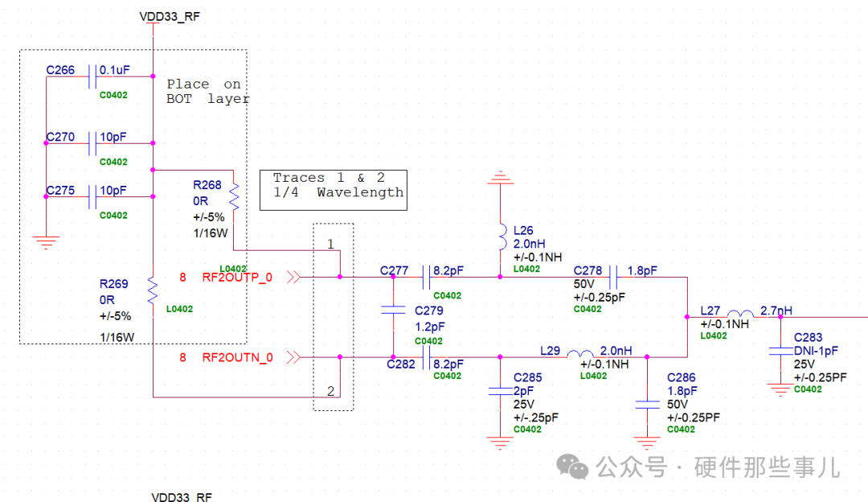Select the C285 2pF capacitor symbol
This screenshot has height=502, width=868.
coord(500,392)
